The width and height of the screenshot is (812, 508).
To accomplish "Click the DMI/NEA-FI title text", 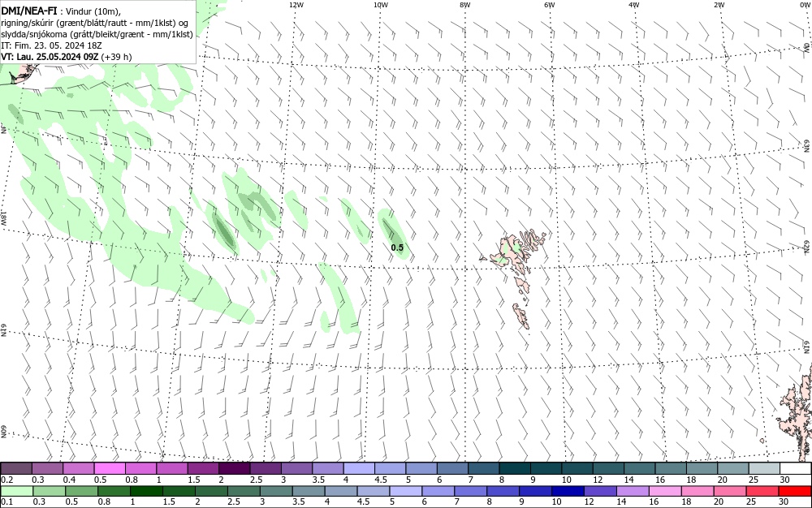I will (29, 11).
